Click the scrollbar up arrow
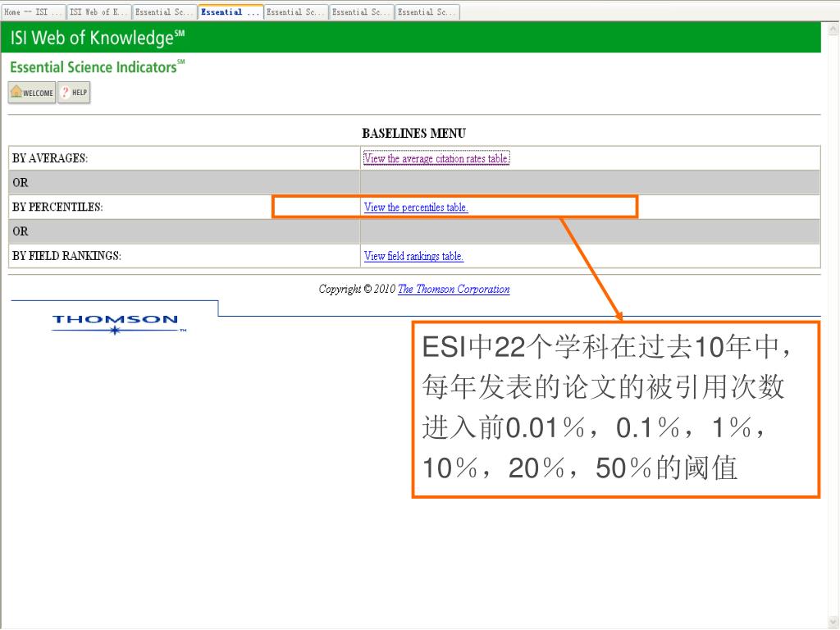The image size is (840, 630). click(833, 30)
